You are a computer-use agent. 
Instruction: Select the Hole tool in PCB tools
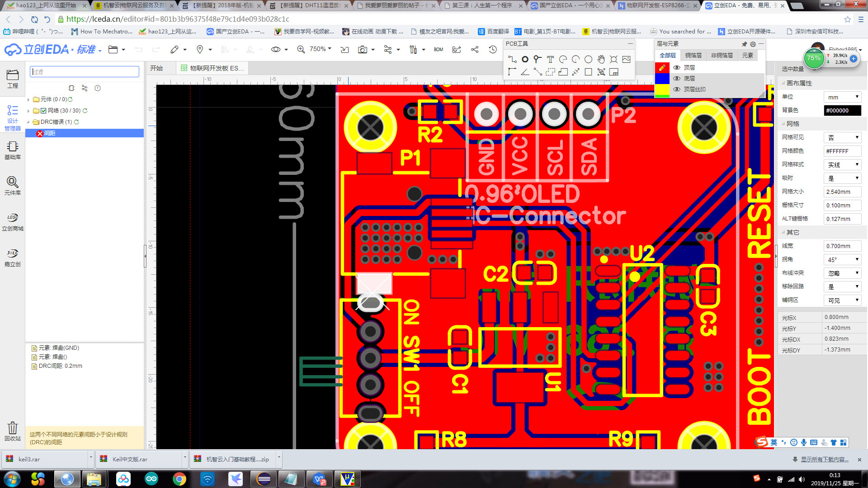(613, 59)
